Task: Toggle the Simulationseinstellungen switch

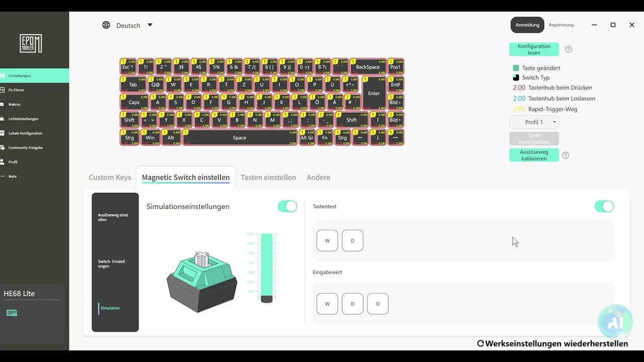Action: [x=287, y=206]
